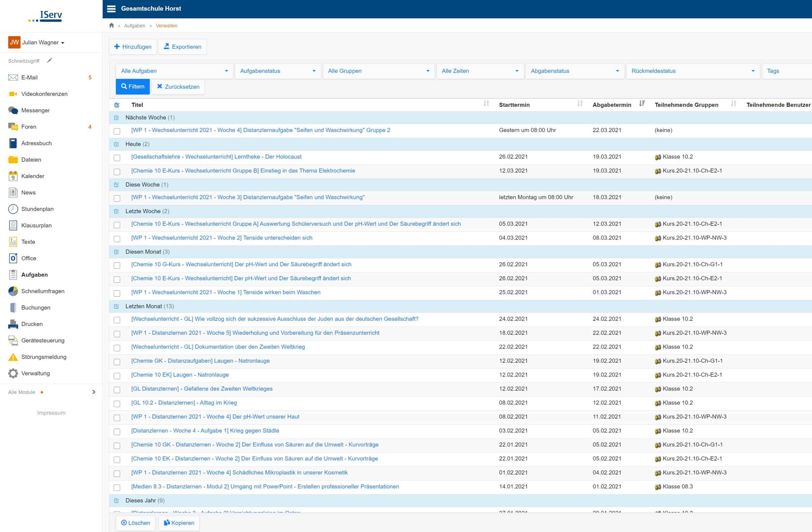Click the home icon in the breadcrumb
The image size is (812, 532).
point(112,25)
